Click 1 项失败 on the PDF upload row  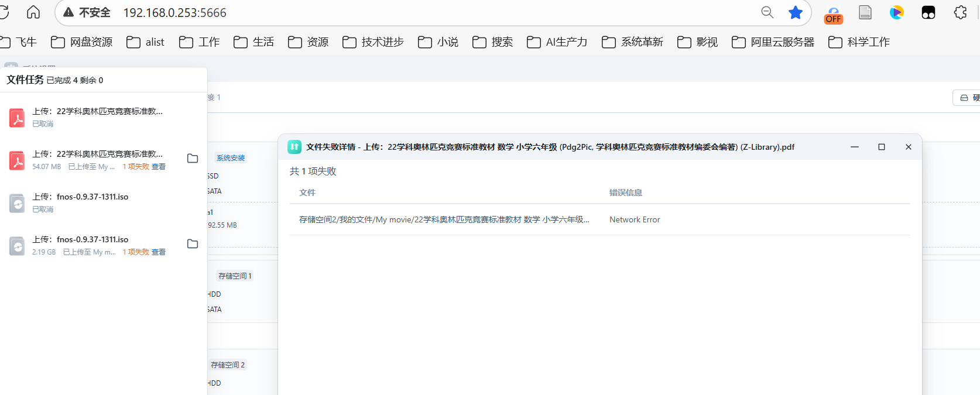click(x=136, y=167)
